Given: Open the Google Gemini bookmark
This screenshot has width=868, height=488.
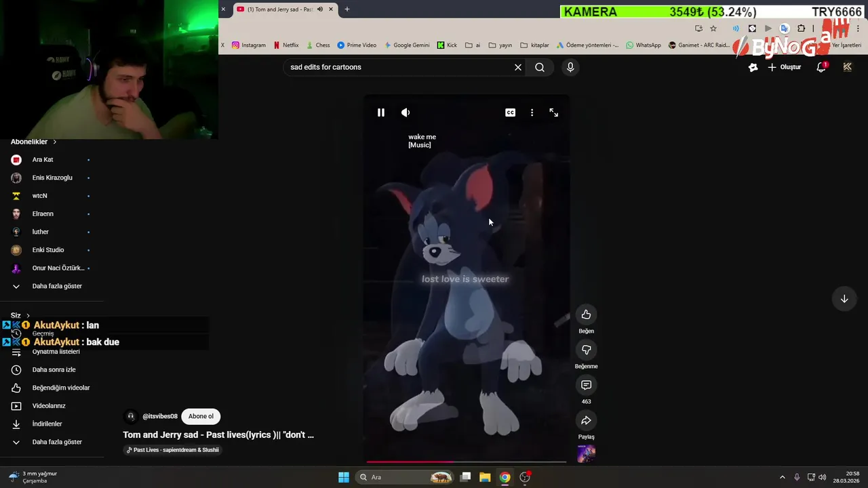Looking at the screenshot, I should coord(407,45).
